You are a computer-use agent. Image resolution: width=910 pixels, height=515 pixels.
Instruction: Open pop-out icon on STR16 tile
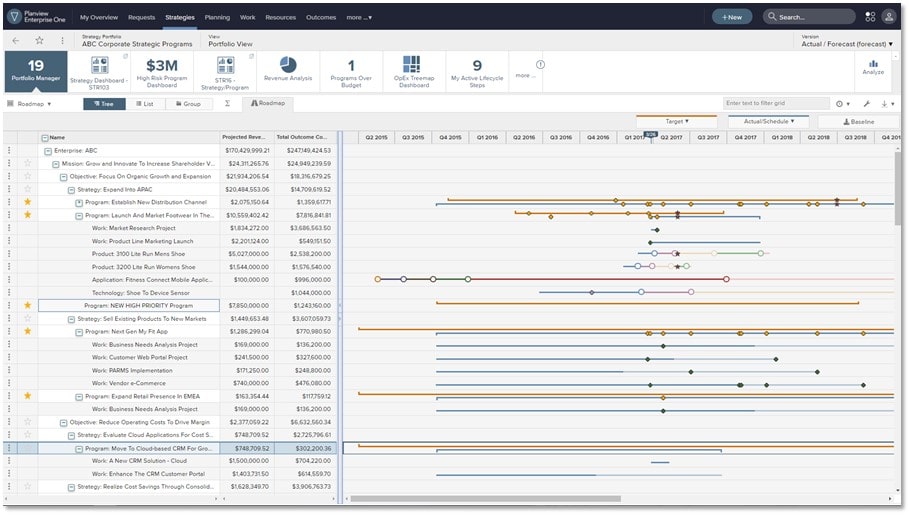pyautogui.click(x=251, y=56)
